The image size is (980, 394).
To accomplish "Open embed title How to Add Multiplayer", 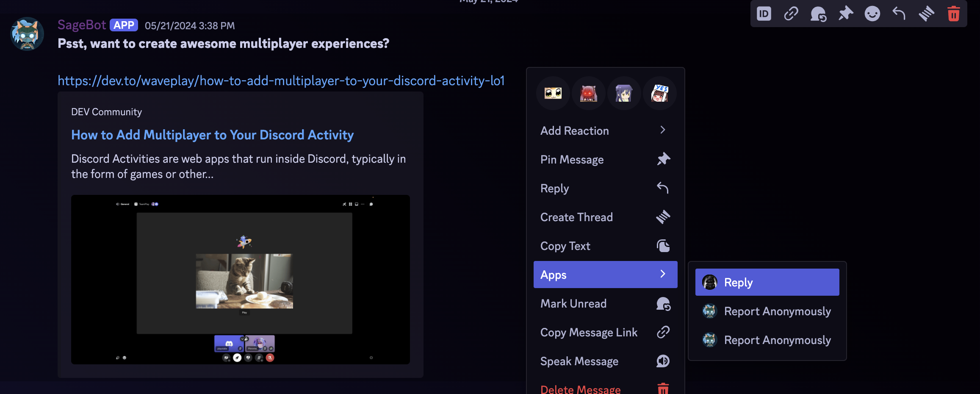I will 212,135.
